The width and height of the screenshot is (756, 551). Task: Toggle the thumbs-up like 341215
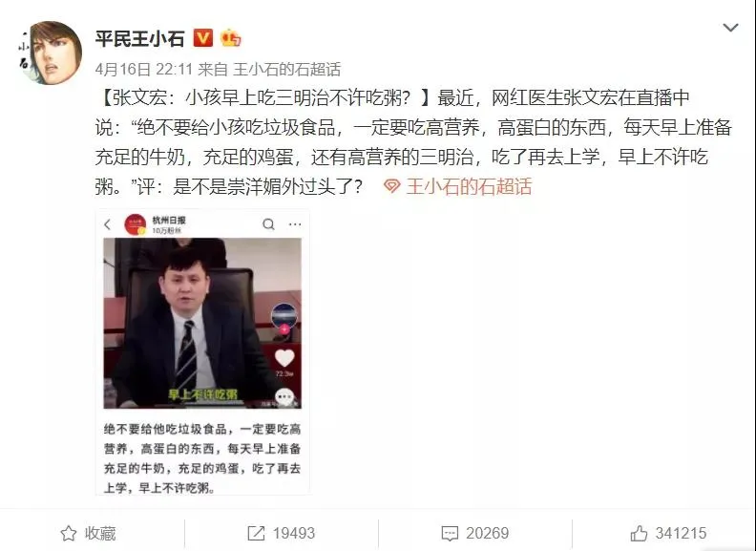(668, 533)
